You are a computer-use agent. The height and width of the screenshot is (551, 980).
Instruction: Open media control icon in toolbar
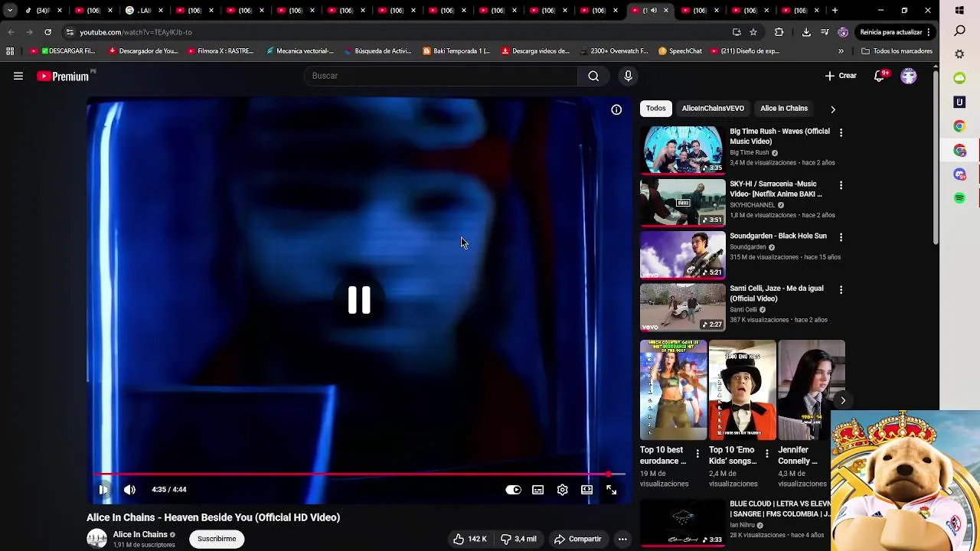coord(825,32)
